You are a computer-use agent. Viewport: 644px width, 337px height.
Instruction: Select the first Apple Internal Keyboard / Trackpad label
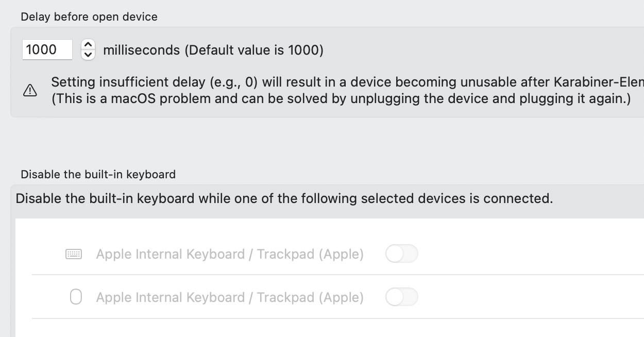click(230, 254)
